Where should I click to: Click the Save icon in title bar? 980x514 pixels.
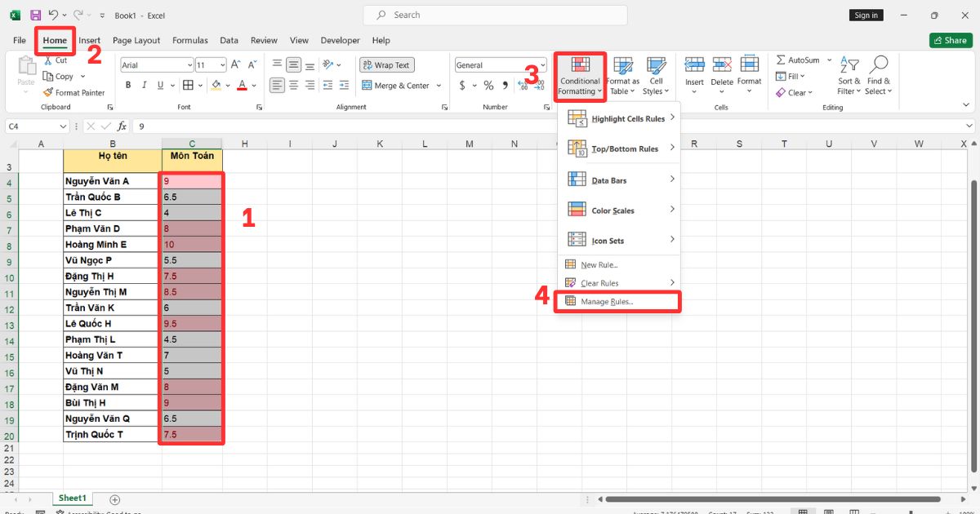pyautogui.click(x=35, y=16)
